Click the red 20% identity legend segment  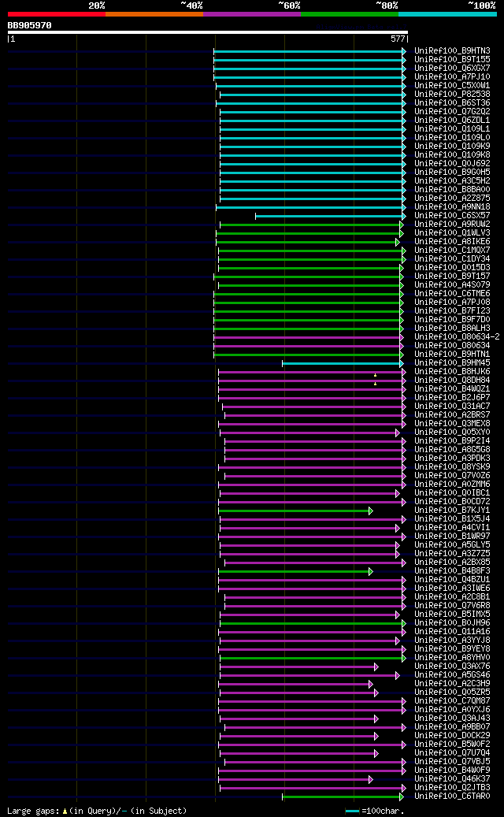coord(56,14)
